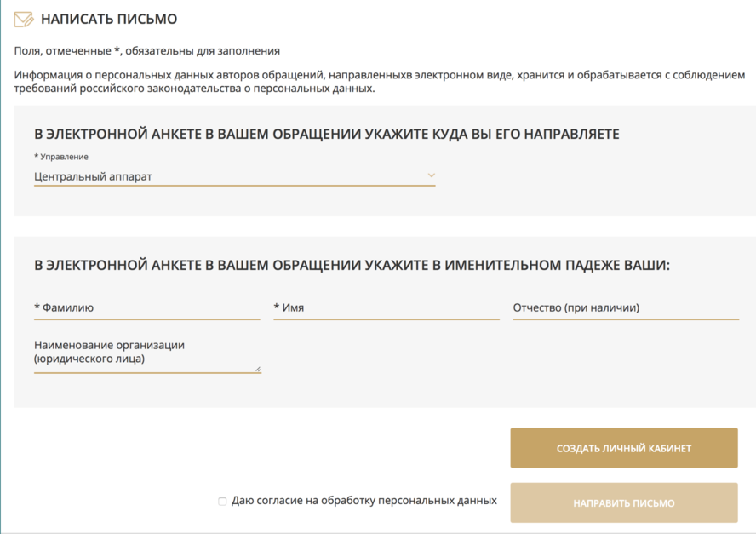Open the Управление dropdown chevron

pyautogui.click(x=432, y=175)
